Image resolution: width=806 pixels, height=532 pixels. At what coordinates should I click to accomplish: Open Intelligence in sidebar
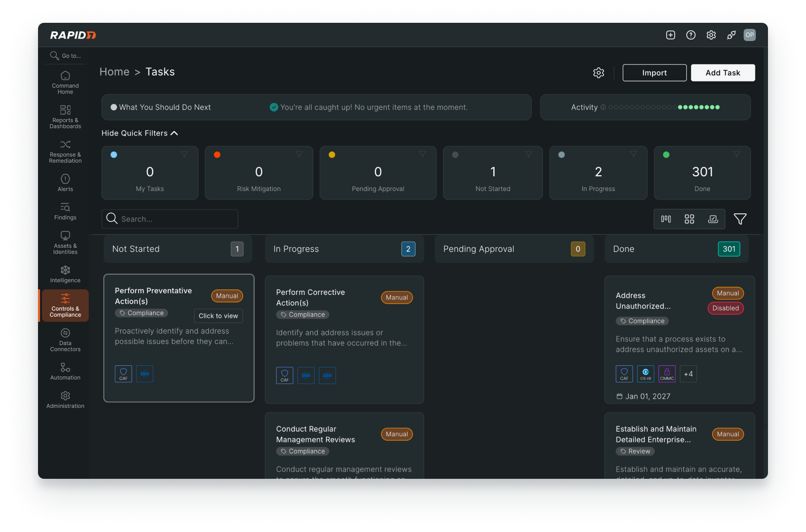pyautogui.click(x=65, y=274)
